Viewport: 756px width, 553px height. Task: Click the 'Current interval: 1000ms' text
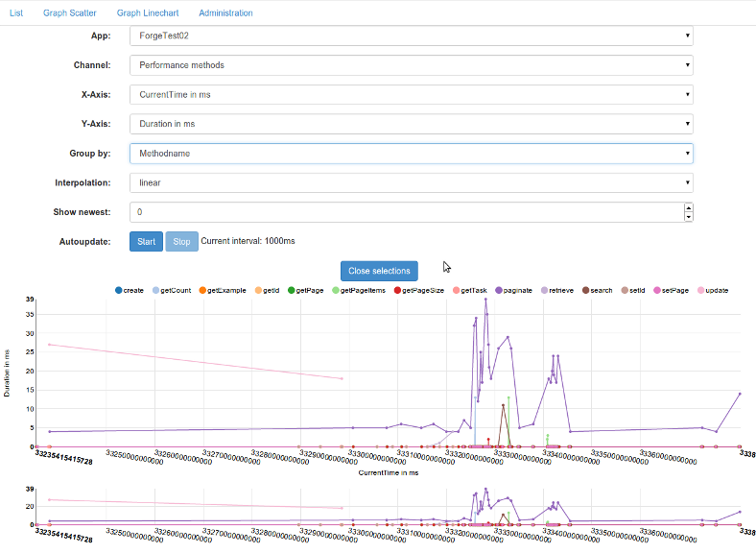(x=248, y=241)
